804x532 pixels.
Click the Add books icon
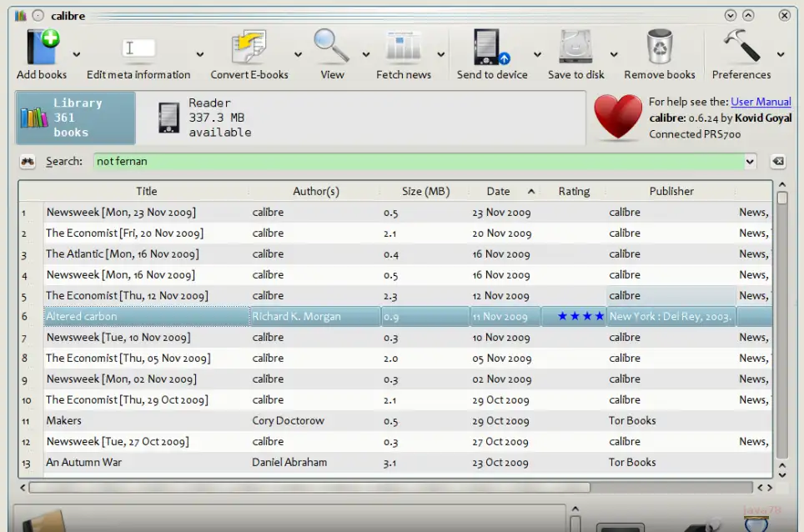pos(42,48)
